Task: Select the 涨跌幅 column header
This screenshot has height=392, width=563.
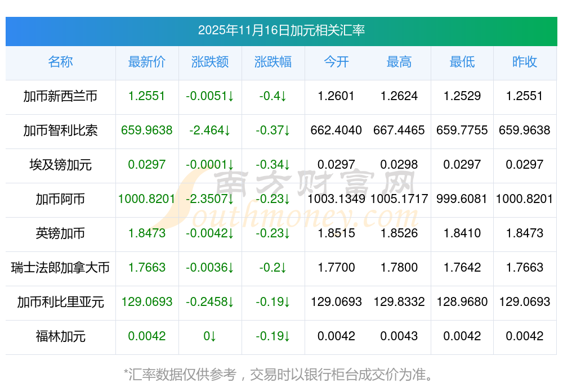Action: (273, 62)
